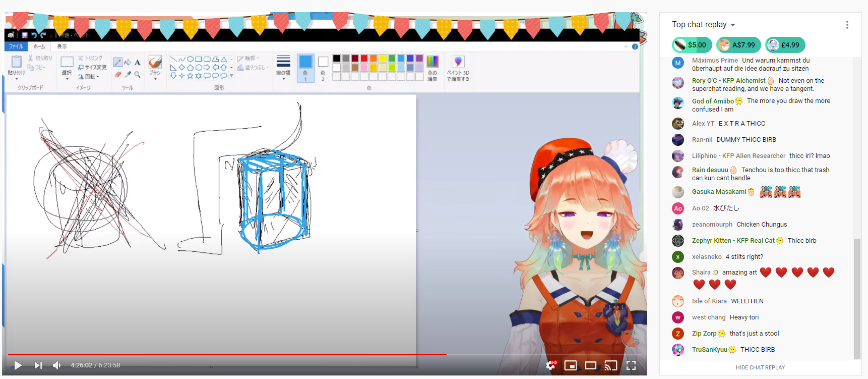This screenshot has height=379, width=868.
Task: Select the Eraser tool
Action: [118, 74]
